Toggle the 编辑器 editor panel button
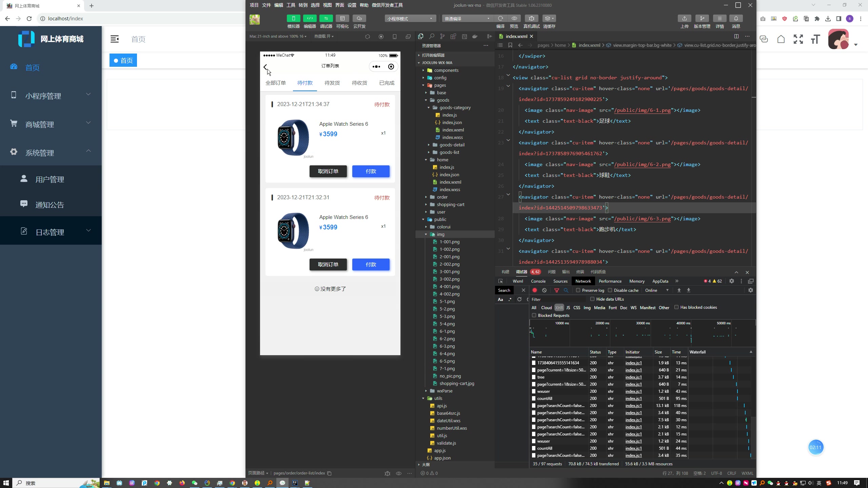This screenshot has width=868, height=488. (x=310, y=18)
